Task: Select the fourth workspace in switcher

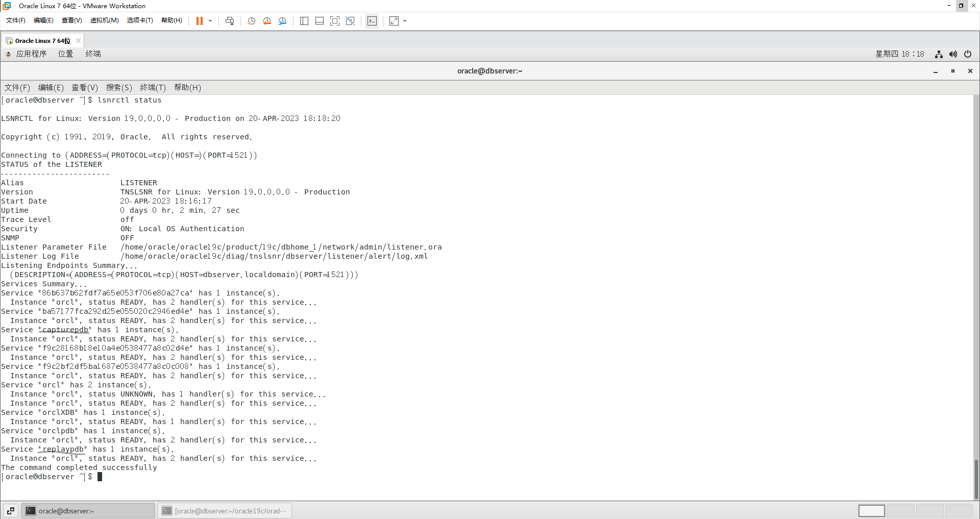Action: coord(959,510)
